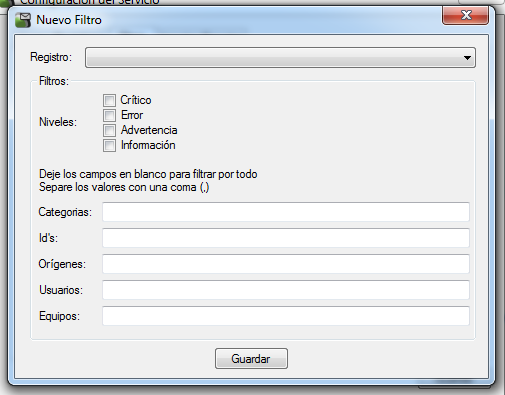The image size is (505, 395).
Task: Close the Nuevo Filtro dialog
Action: tap(465, 15)
